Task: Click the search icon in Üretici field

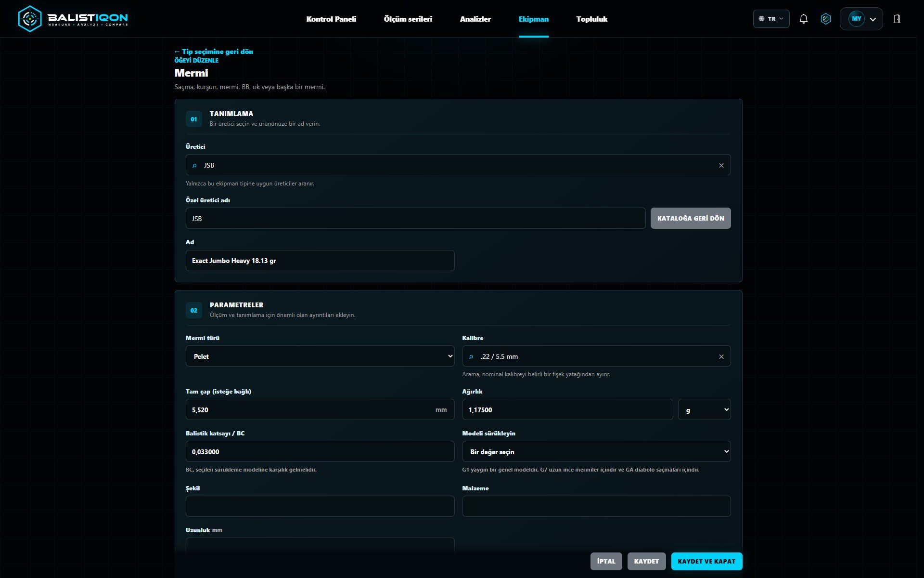Action: [x=194, y=165]
